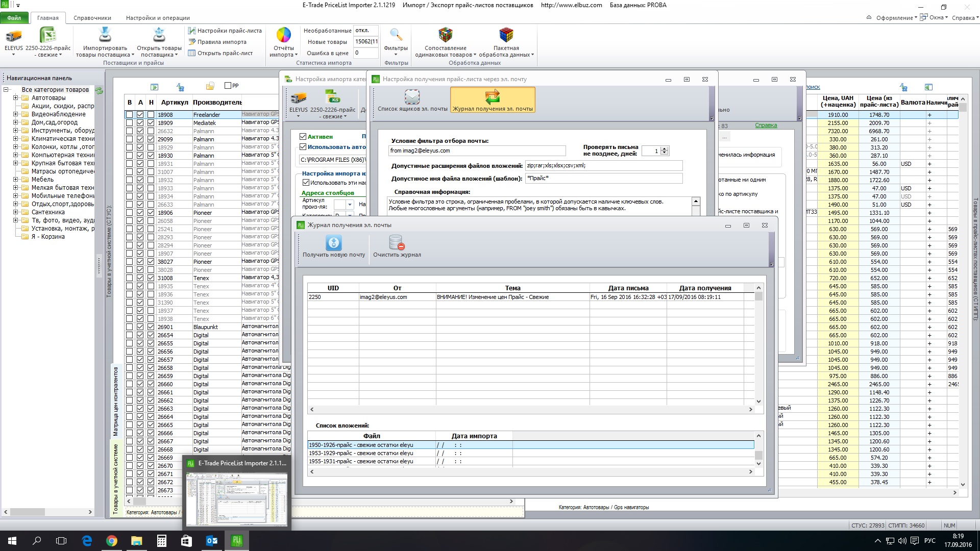Open the 2250-2226-прайс свежие Excel price list icon
The width and height of the screenshot is (980, 551).
click(x=48, y=36)
